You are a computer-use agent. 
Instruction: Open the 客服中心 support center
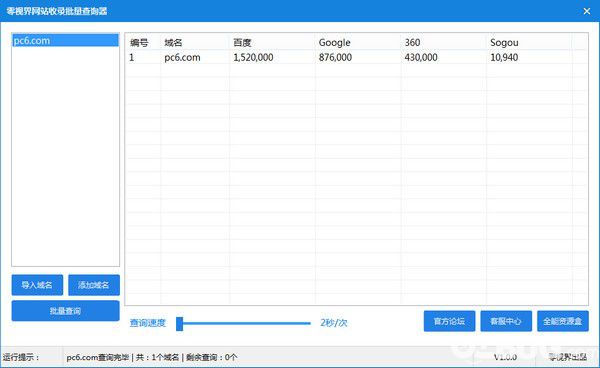tap(506, 321)
